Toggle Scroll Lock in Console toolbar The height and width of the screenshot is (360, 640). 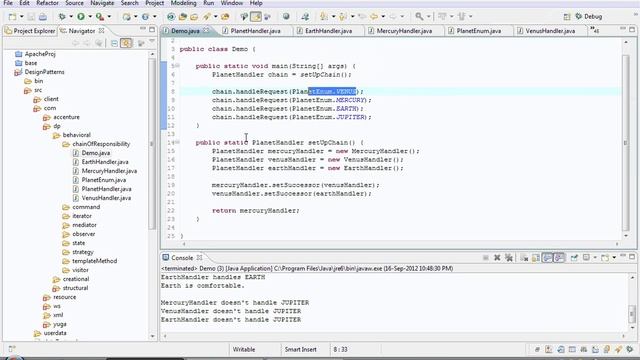[536, 258]
